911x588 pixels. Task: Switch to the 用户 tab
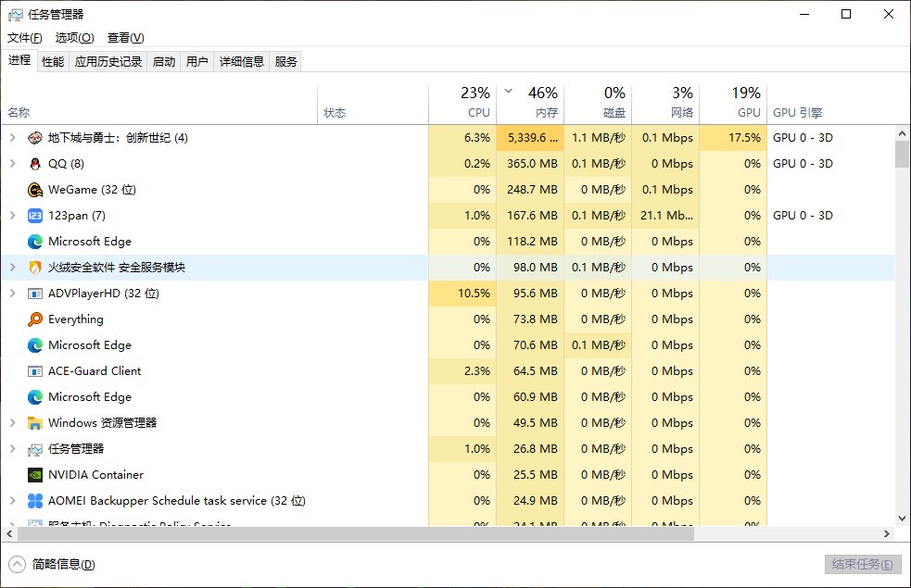tap(197, 61)
